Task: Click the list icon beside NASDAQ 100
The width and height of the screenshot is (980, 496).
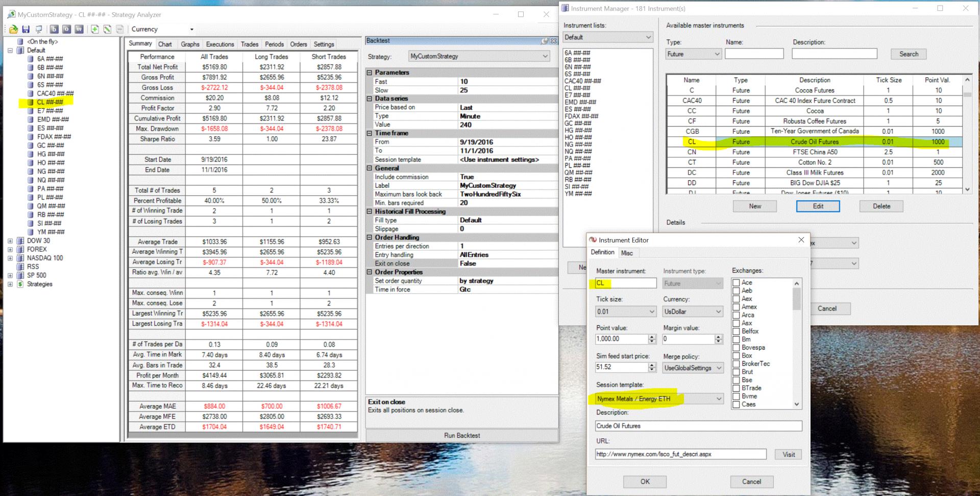Action: 20,258
